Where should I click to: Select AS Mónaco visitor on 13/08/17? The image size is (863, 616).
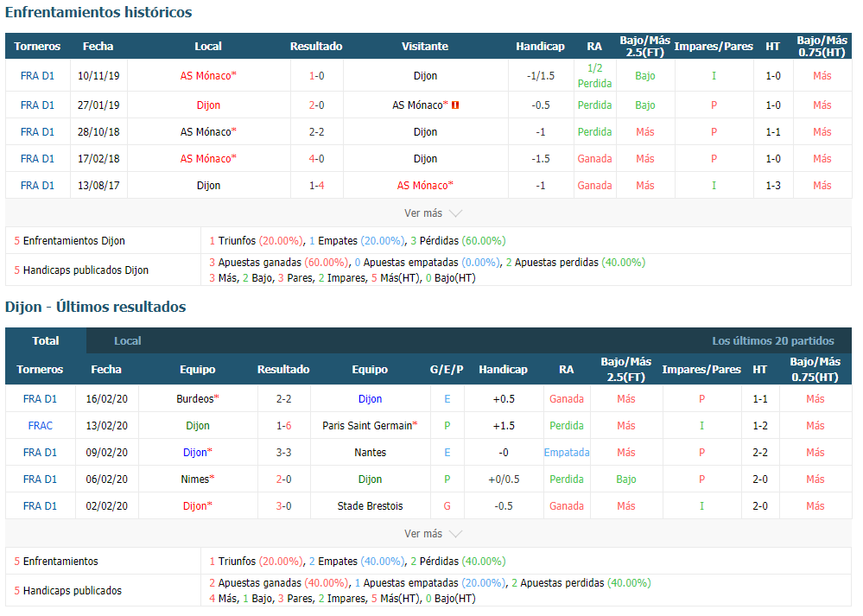[425, 186]
